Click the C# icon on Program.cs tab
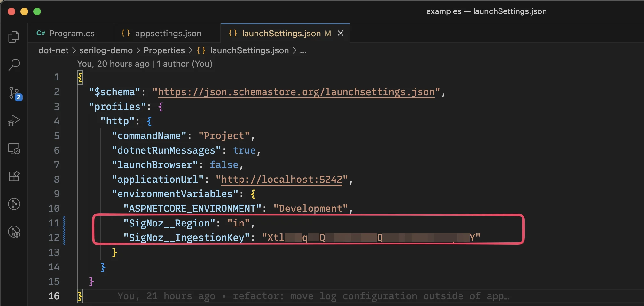The width and height of the screenshot is (644, 306). [x=41, y=33]
